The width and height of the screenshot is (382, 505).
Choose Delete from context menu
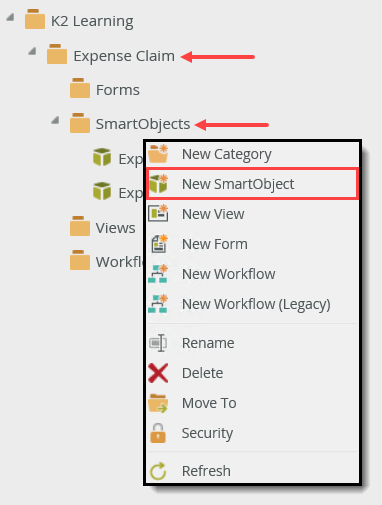pyautogui.click(x=253, y=373)
